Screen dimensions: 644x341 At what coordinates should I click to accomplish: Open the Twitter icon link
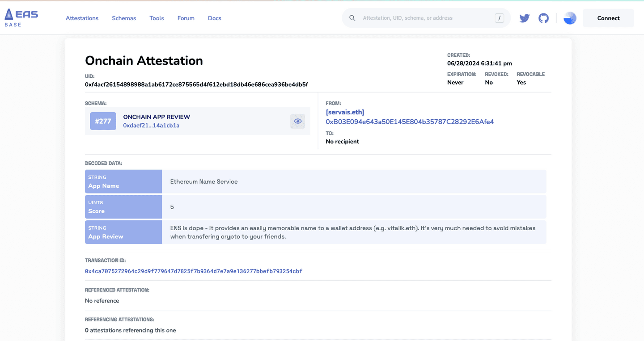tap(525, 18)
